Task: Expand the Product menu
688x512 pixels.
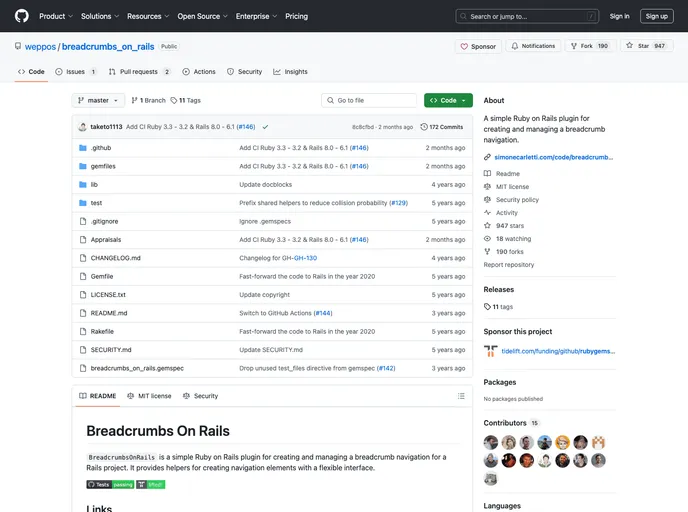Action: point(56,16)
